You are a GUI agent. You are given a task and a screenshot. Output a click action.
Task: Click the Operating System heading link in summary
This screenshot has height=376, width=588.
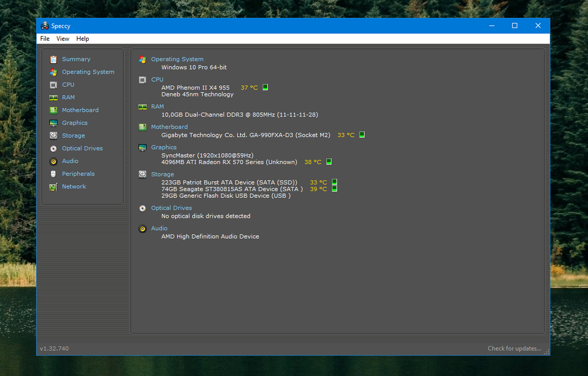pyautogui.click(x=178, y=59)
